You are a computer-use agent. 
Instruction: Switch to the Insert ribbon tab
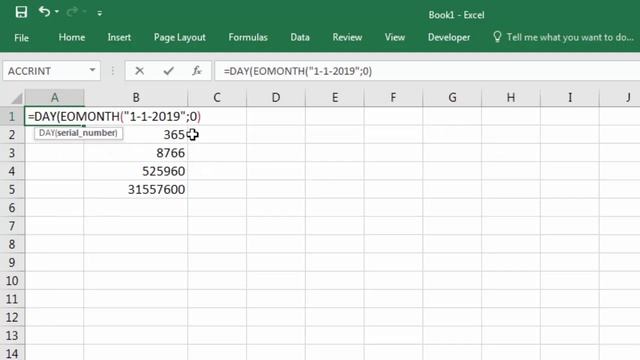119,38
